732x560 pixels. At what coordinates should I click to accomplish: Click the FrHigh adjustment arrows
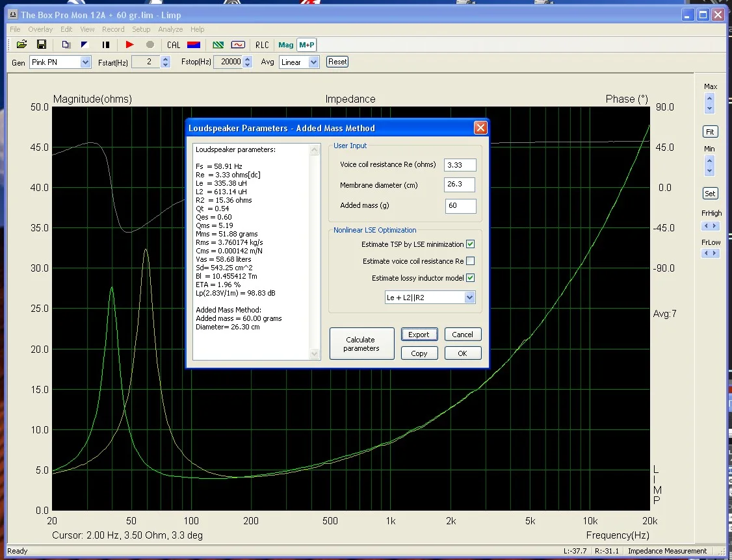click(710, 226)
